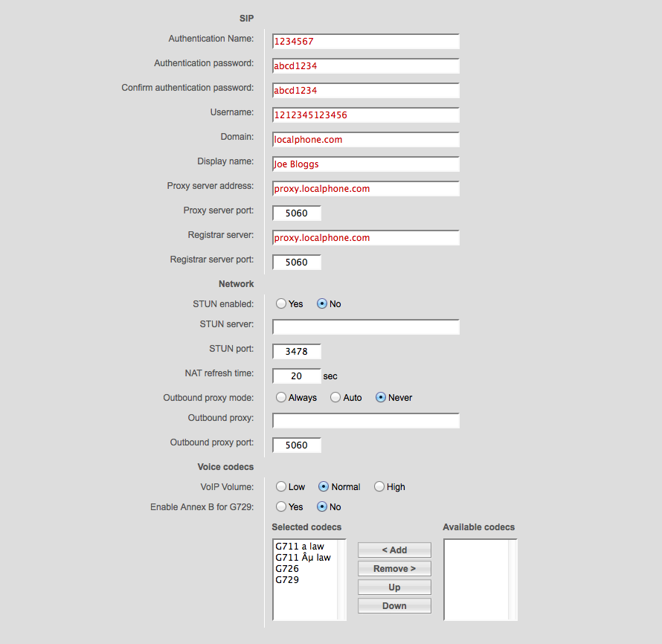This screenshot has width=662, height=644.
Task: Click the STUN port field
Action: coord(296,352)
